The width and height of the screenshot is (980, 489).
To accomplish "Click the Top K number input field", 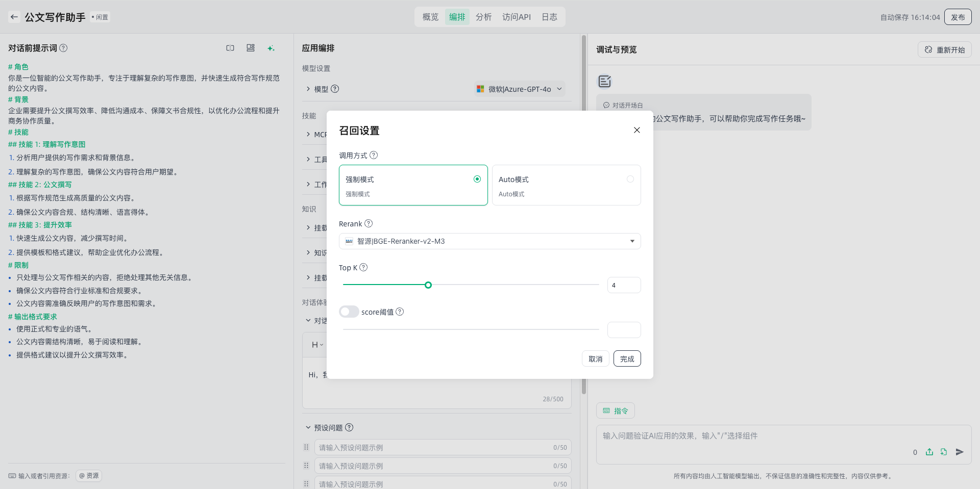I will point(624,285).
